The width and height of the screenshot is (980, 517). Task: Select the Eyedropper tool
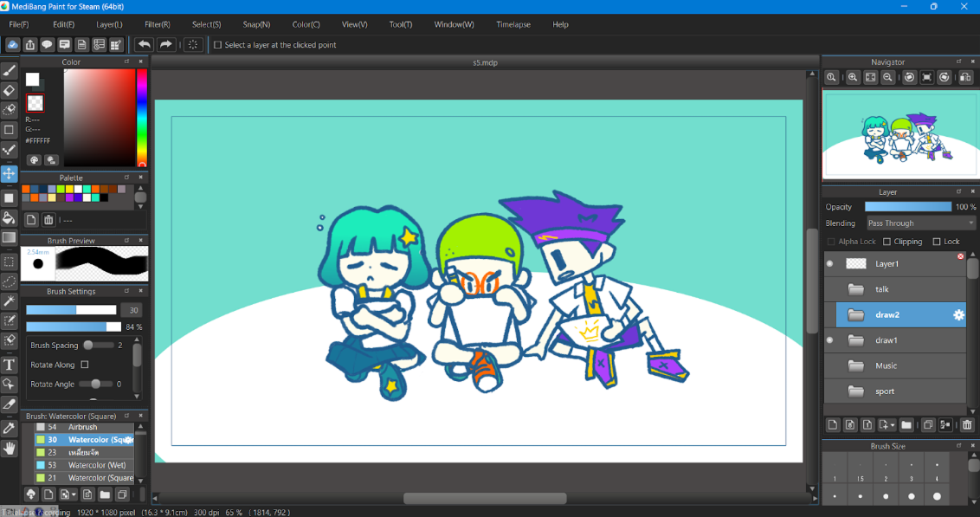pyautogui.click(x=10, y=428)
